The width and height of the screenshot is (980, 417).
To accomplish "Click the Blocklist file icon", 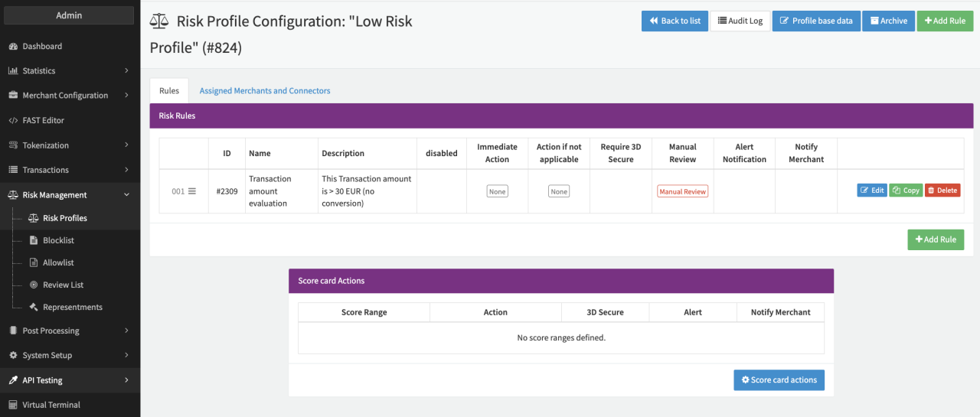I will point(34,240).
